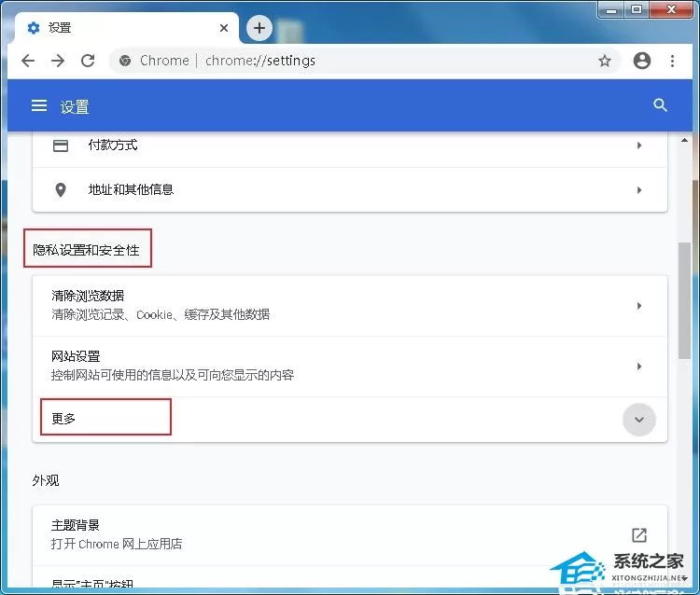This screenshot has width=700, height=595.
Task: Open 清除浏览数据 option
Action: tap(350, 306)
